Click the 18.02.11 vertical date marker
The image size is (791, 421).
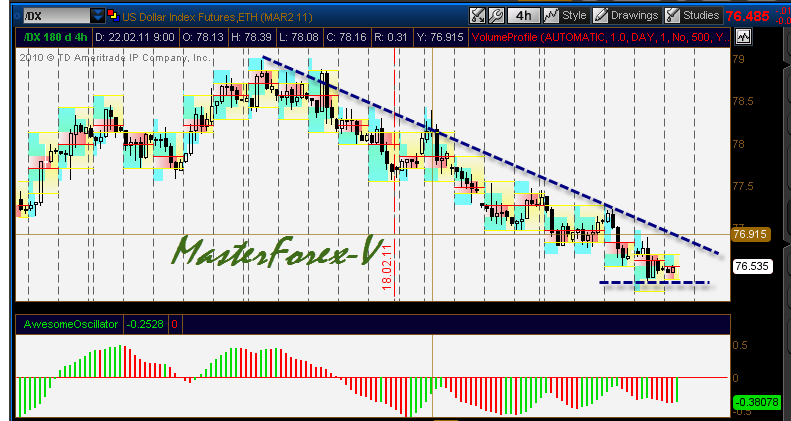point(387,267)
